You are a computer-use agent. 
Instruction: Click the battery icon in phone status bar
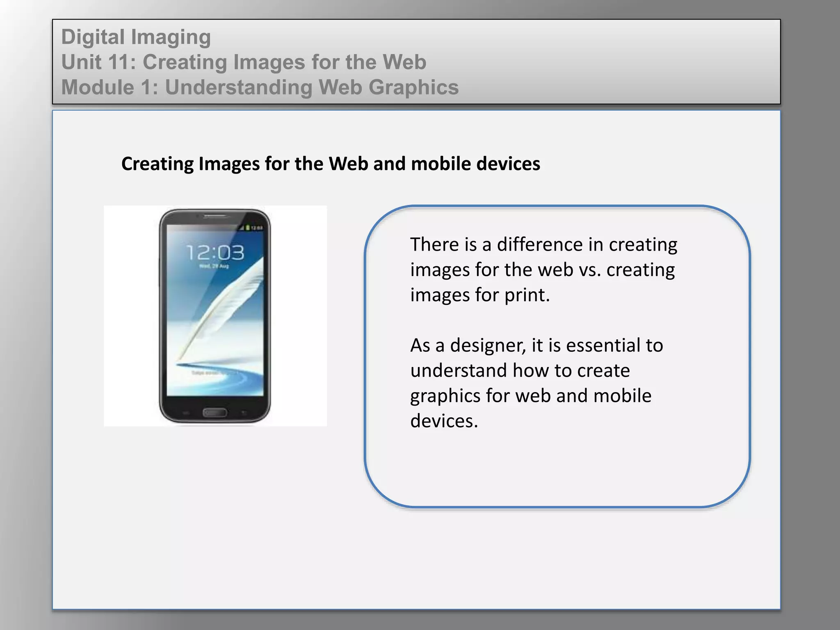(248, 228)
